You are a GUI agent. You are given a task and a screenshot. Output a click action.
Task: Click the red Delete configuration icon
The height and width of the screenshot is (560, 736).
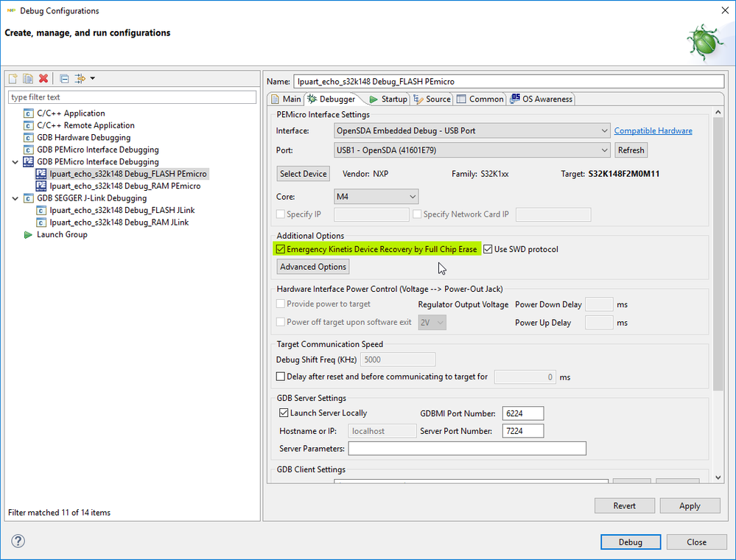coord(43,78)
